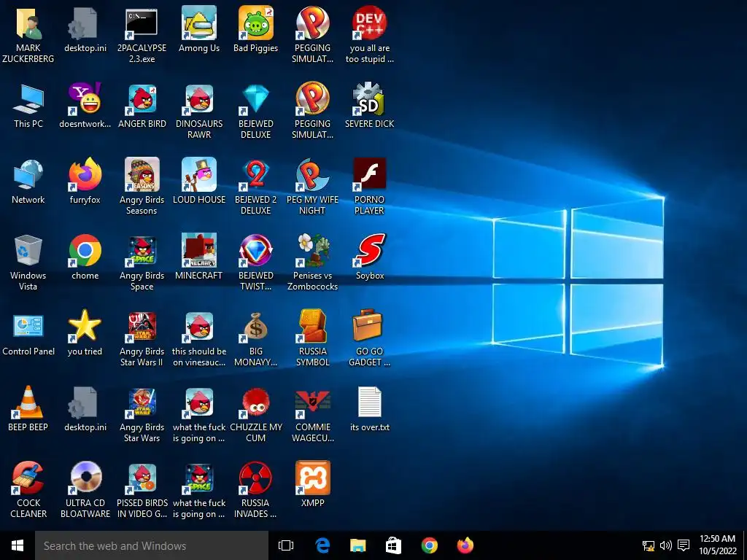This screenshot has width=747, height=560.
Task: Select the MARK ZUCKERBERG user folder icon
Action: tap(28, 24)
